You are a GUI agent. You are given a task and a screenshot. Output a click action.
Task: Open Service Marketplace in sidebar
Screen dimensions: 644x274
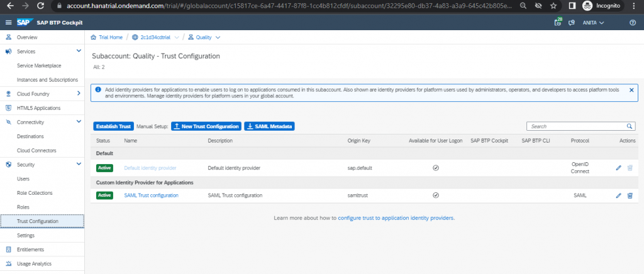click(x=39, y=65)
